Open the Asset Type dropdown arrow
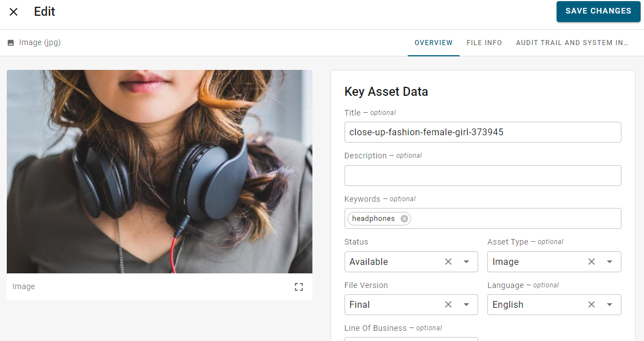The image size is (644, 341). (610, 262)
